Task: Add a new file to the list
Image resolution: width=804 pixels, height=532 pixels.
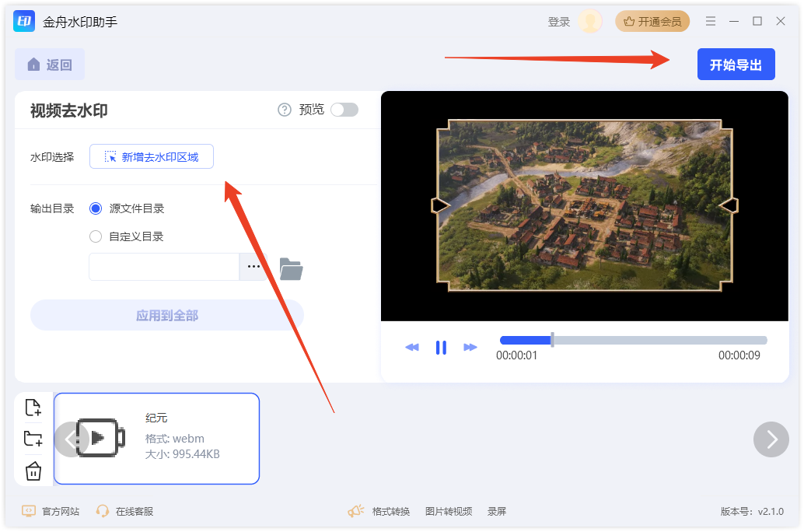Action: 33,407
